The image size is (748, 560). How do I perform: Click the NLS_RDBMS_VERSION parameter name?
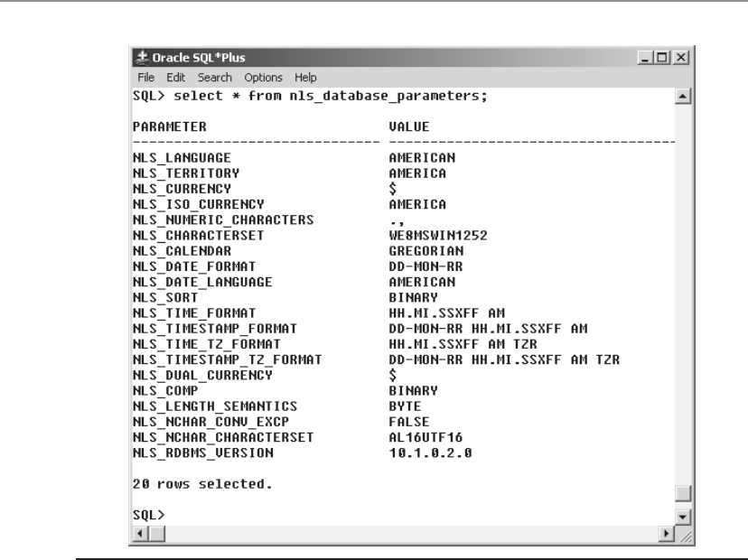point(202,453)
